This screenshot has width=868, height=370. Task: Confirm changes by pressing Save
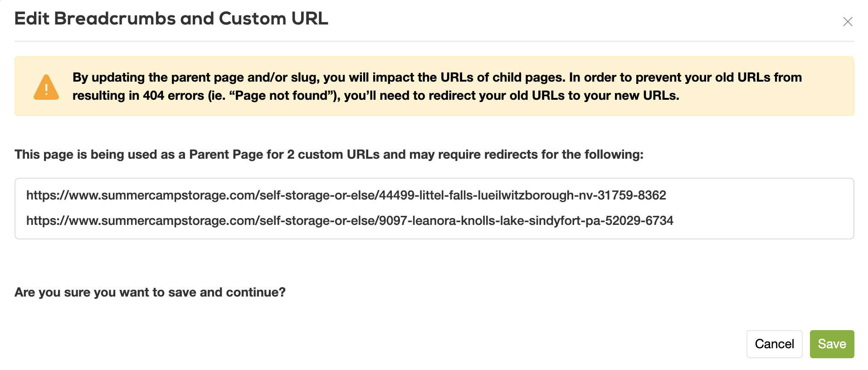[832, 344]
